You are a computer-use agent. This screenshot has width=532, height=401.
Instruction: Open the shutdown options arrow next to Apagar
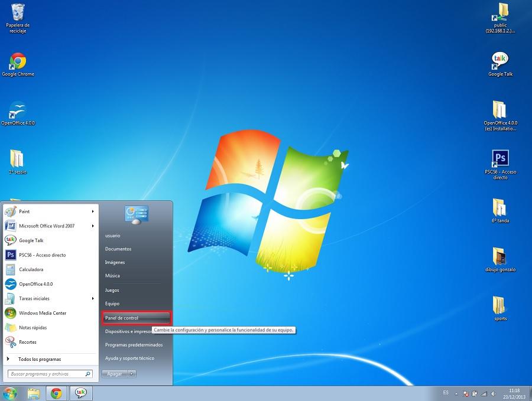(132, 374)
